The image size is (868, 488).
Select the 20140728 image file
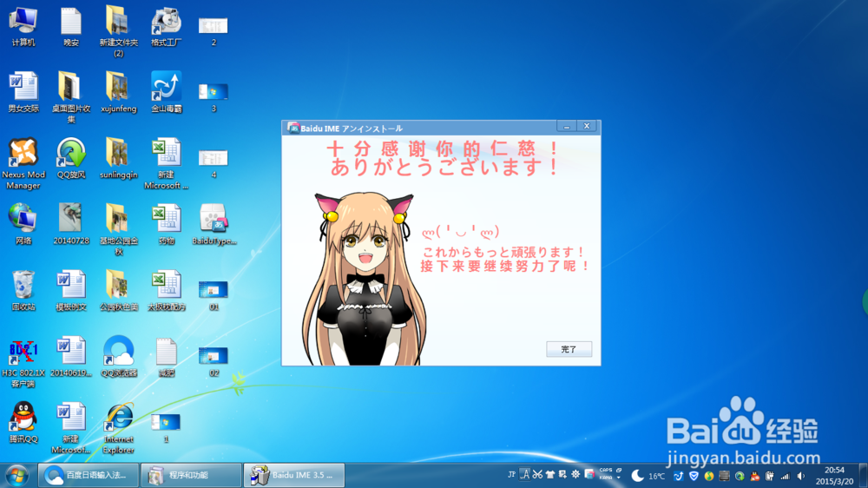[71, 224]
